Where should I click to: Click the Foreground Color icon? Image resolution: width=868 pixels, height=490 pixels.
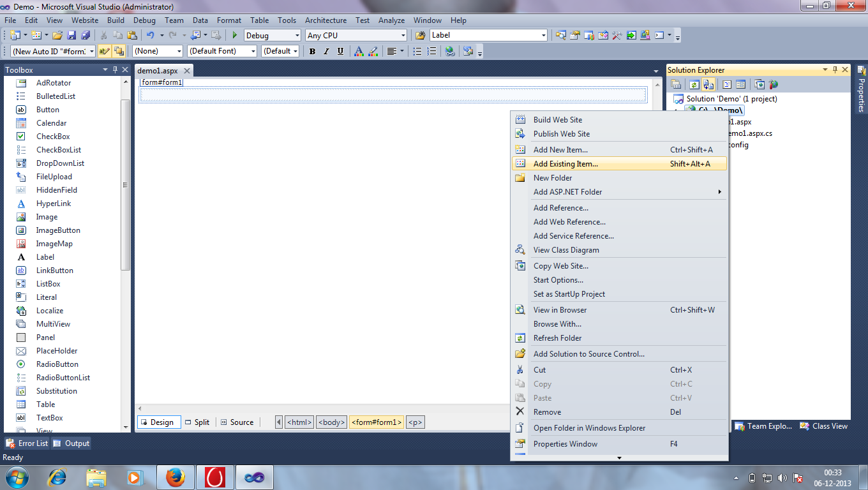pos(359,52)
